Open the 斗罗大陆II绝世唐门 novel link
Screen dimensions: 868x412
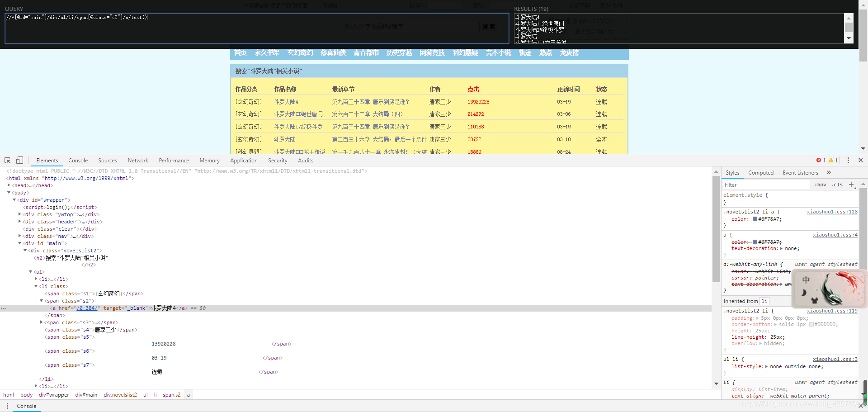pyautogui.click(x=298, y=114)
